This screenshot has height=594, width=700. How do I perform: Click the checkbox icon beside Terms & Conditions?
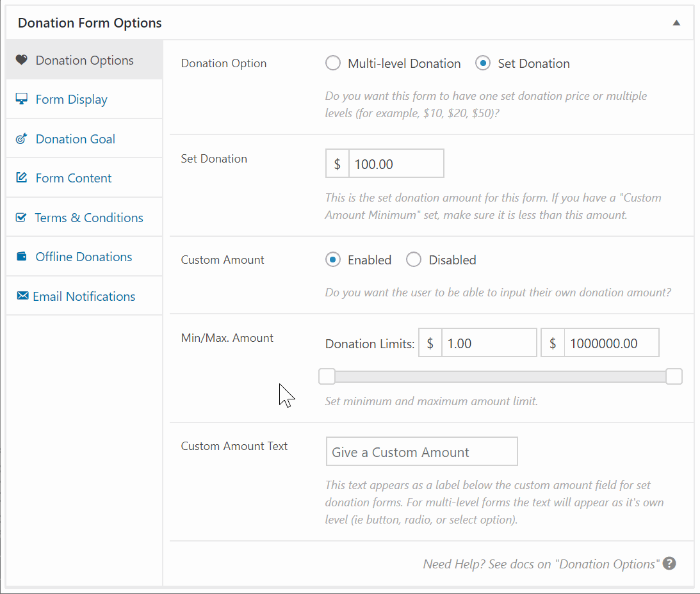(21, 218)
